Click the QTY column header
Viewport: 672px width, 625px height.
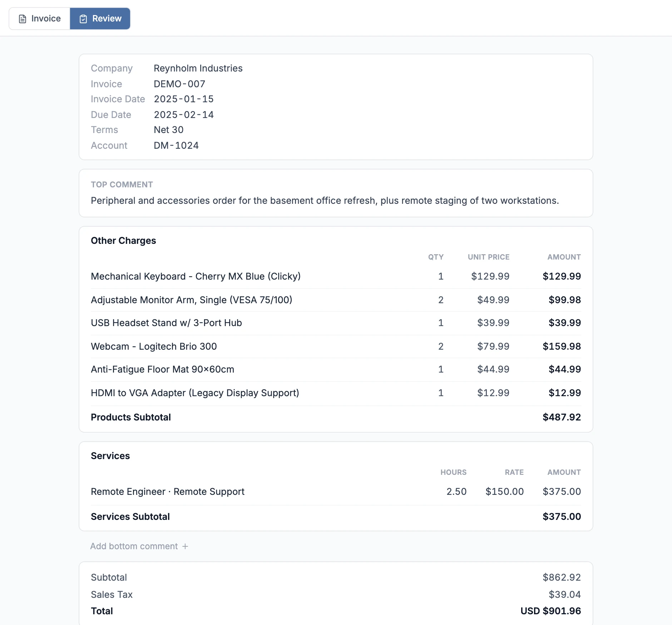pos(436,257)
